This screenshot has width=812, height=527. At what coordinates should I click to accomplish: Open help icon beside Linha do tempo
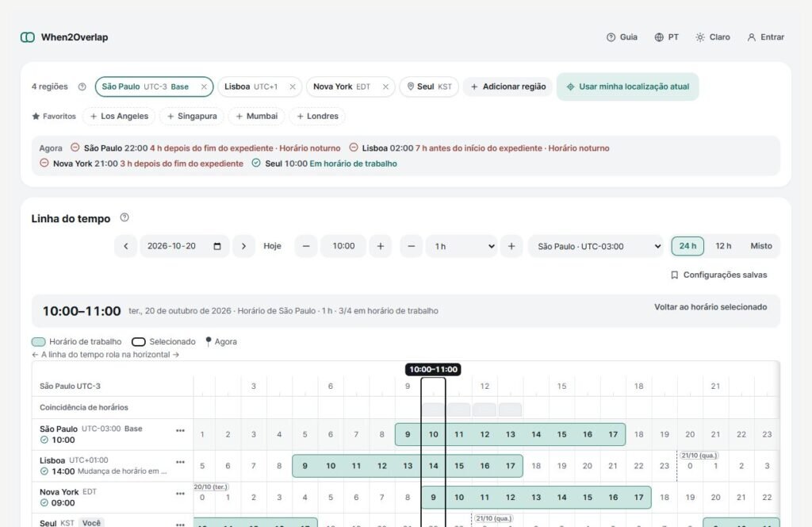(124, 217)
